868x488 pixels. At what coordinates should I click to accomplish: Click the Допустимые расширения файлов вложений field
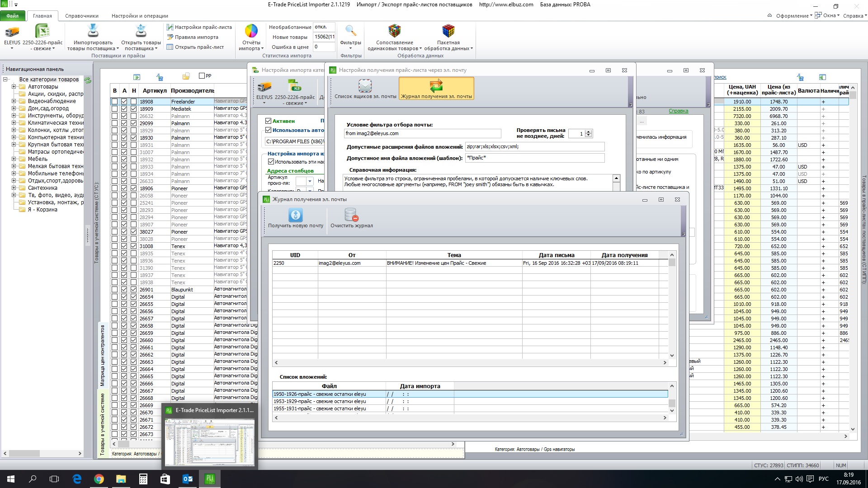click(x=535, y=146)
